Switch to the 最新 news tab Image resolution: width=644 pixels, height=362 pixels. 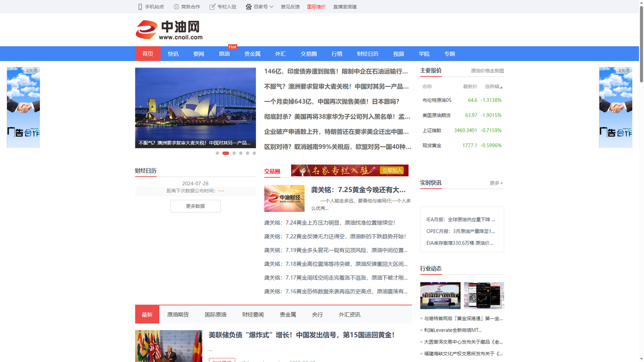pyautogui.click(x=147, y=315)
